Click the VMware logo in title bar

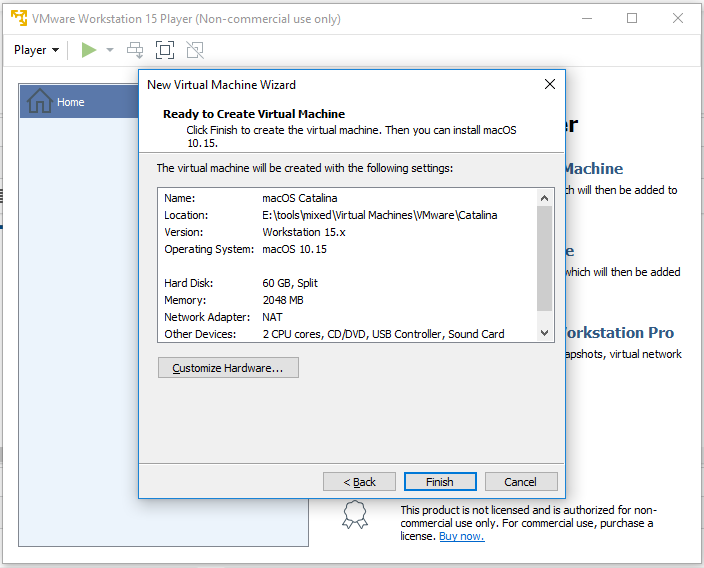[19, 18]
